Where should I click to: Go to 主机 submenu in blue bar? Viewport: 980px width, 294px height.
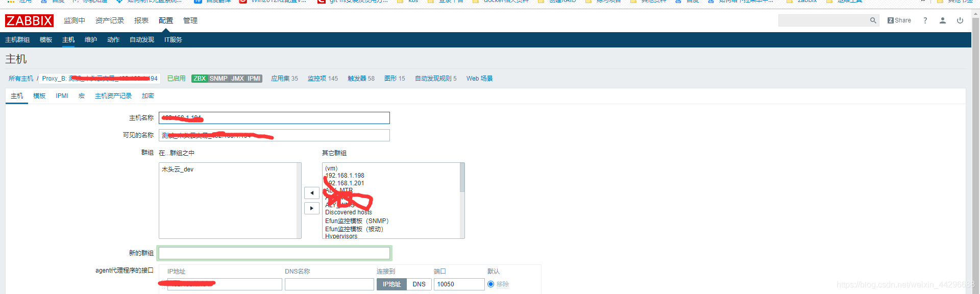tap(68, 40)
